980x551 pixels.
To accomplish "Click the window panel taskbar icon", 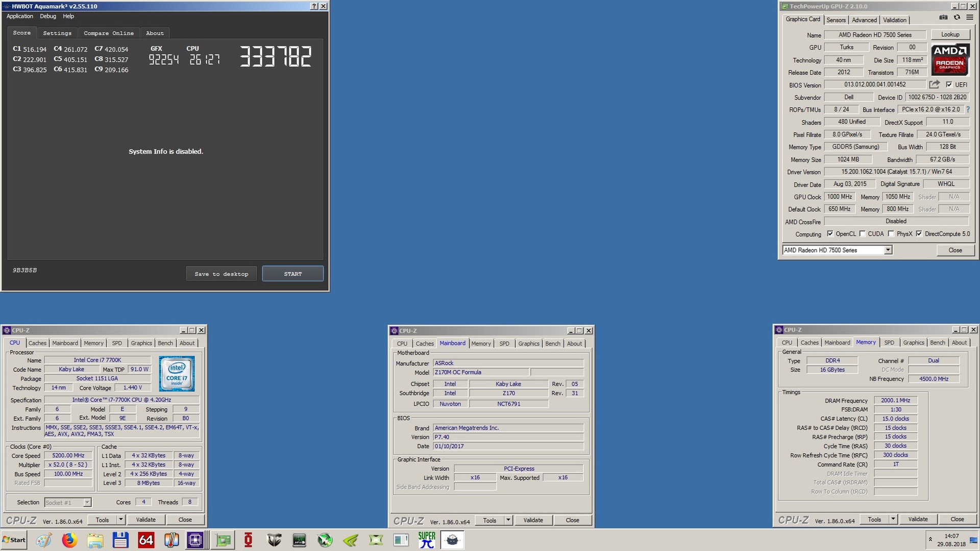I will click(401, 540).
